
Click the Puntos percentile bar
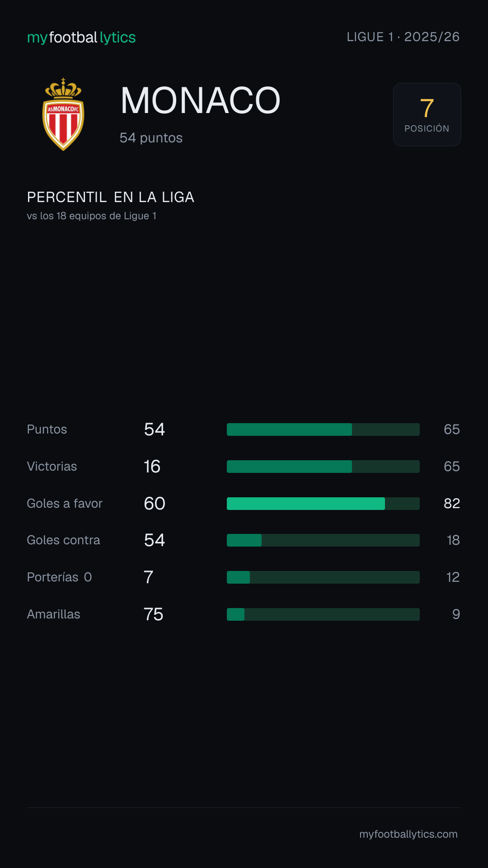coord(323,429)
